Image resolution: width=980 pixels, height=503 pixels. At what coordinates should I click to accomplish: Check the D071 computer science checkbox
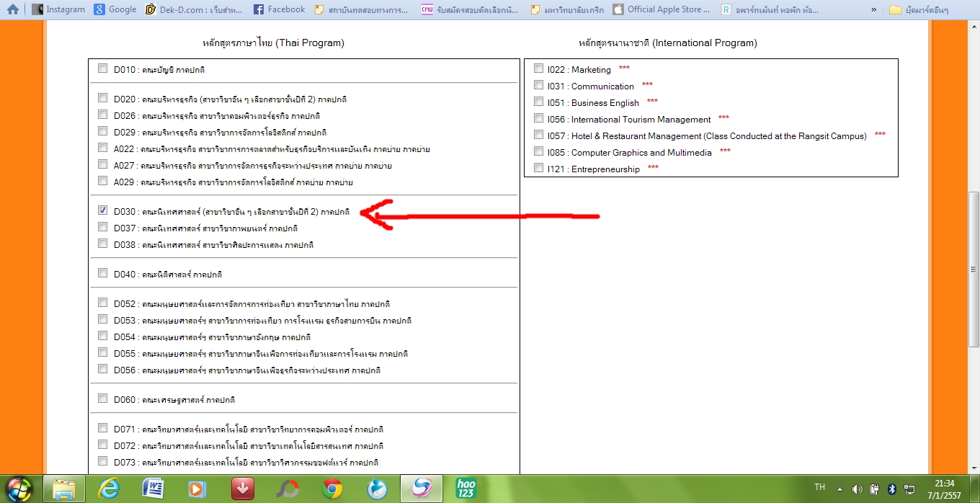coord(102,428)
